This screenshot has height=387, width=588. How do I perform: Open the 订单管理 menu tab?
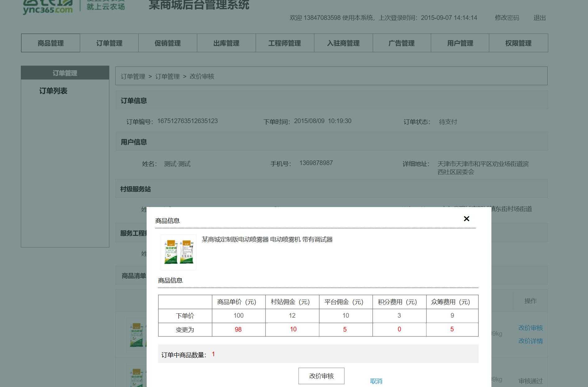pyautogui.click(x=109, y=43)
